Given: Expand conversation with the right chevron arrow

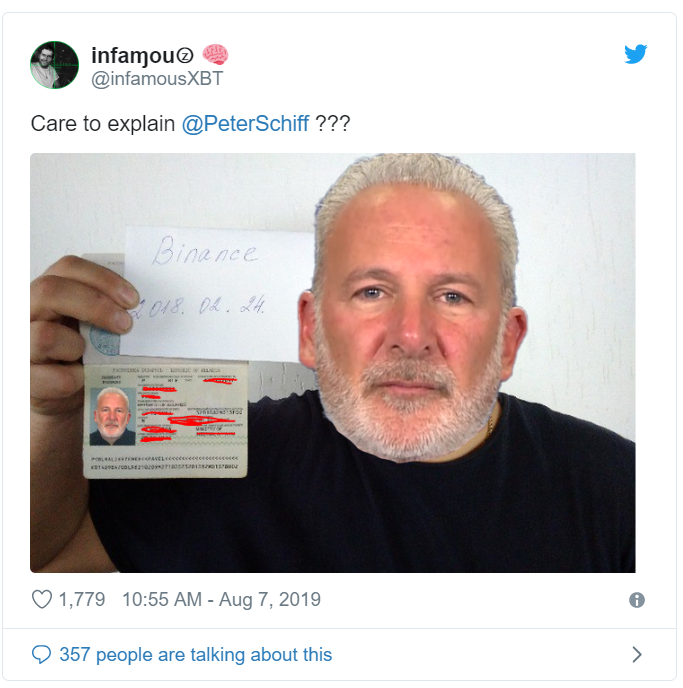Looking at the screenshot, I should (637, 654).
